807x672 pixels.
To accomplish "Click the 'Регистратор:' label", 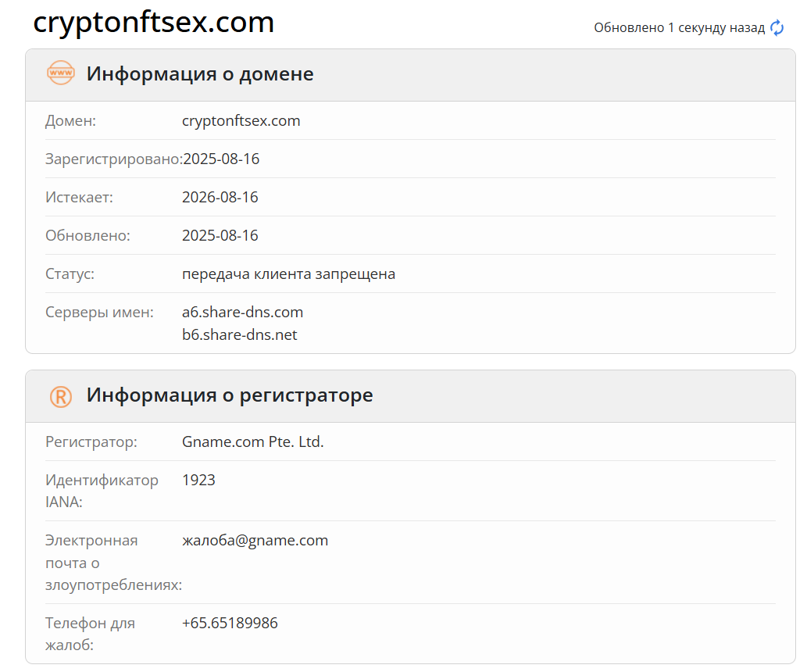I will tap(91, 441).
